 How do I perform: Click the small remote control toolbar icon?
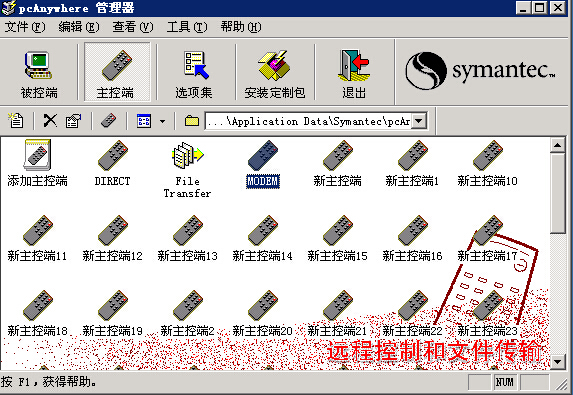109,121
